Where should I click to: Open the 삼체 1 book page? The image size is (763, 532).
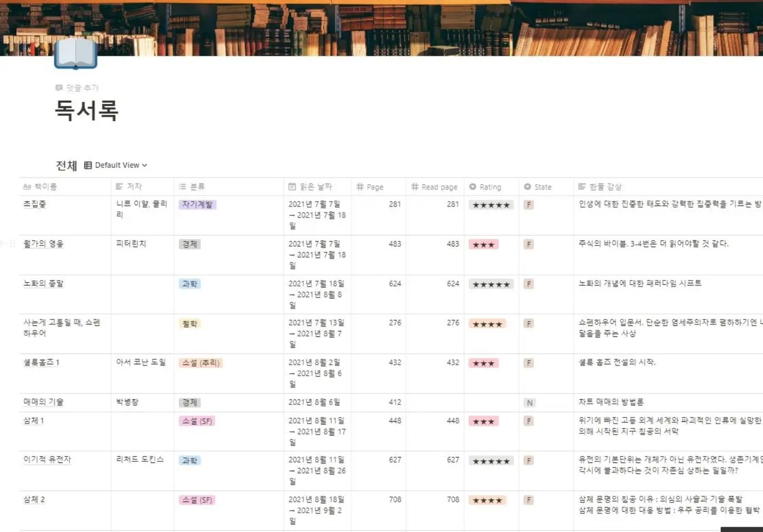(33, 421)
